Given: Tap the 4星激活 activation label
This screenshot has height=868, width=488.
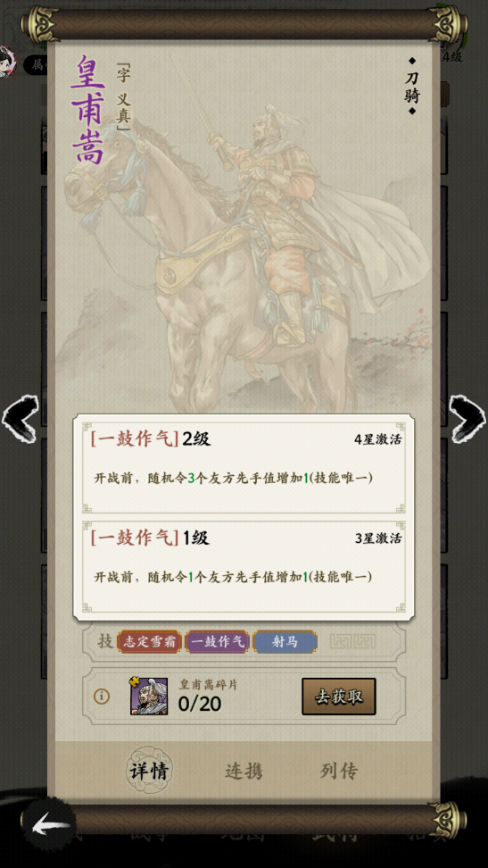Looking at the screenshot, I should pos(378,439).
